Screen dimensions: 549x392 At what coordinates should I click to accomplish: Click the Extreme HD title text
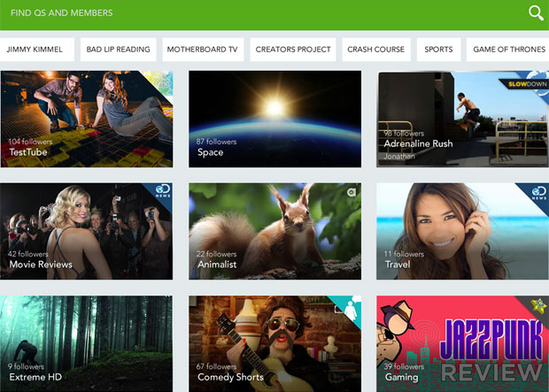[35, 377]
